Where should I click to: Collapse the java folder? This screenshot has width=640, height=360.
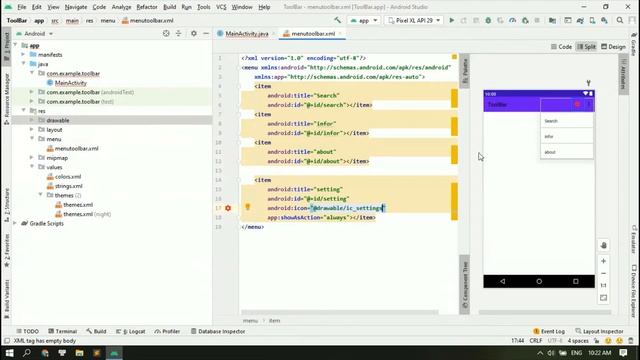(23, 64)
